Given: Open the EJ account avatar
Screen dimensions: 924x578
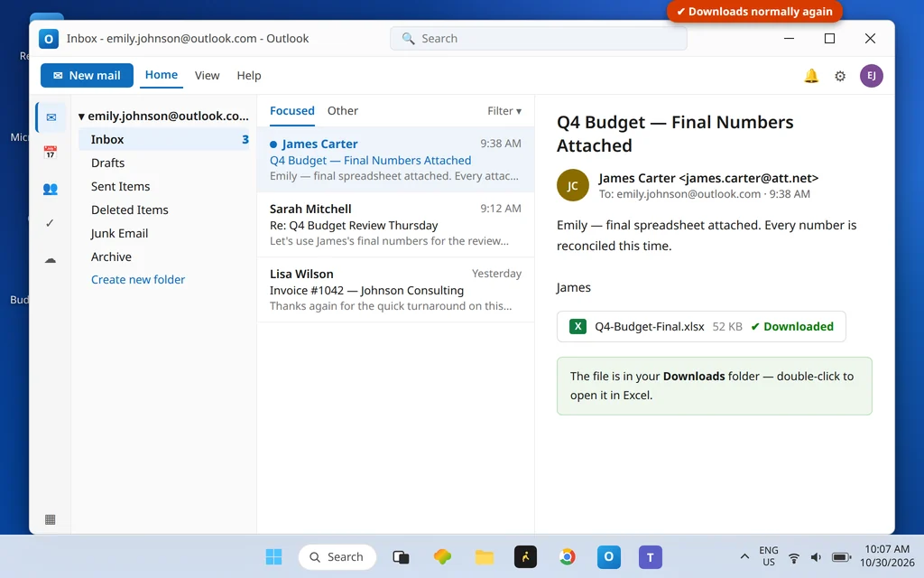Looking at the screenshot, I should [x=871, y=76].
